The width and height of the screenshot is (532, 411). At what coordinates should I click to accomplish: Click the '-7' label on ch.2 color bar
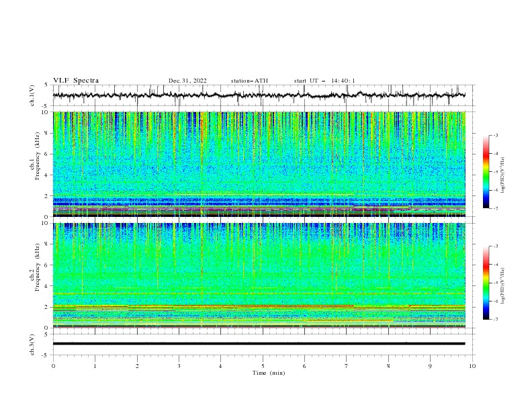point(495,320)
